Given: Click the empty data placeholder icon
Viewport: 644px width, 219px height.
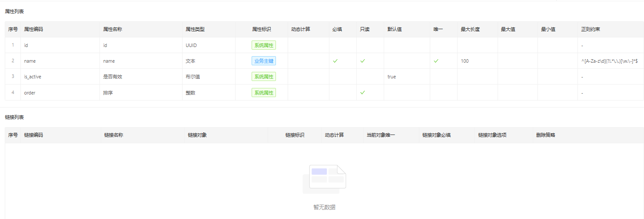Looking at the screenshot, I should [324, 179].
